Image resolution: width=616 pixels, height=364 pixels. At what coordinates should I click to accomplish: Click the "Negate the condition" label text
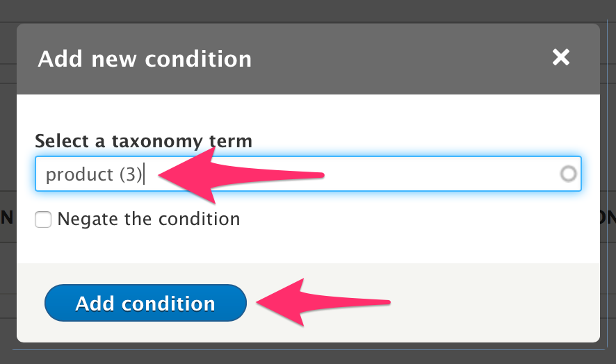click(148, 220)
